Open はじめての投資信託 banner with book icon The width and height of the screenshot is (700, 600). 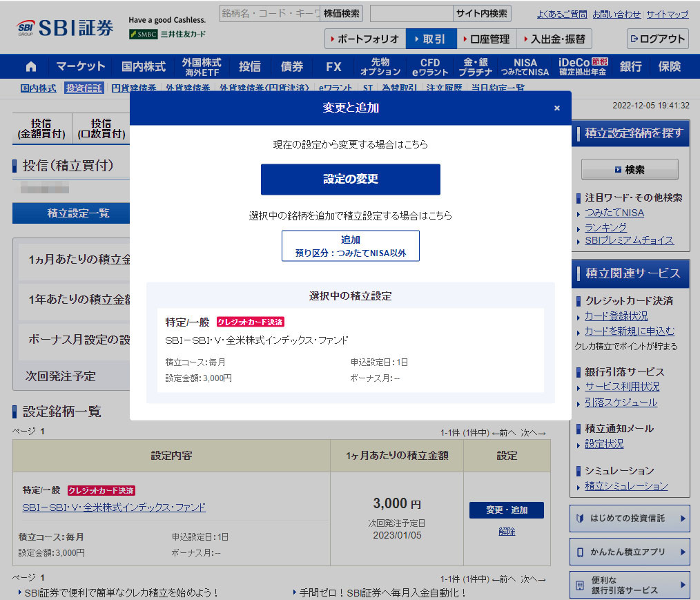(x=629, y=519)
